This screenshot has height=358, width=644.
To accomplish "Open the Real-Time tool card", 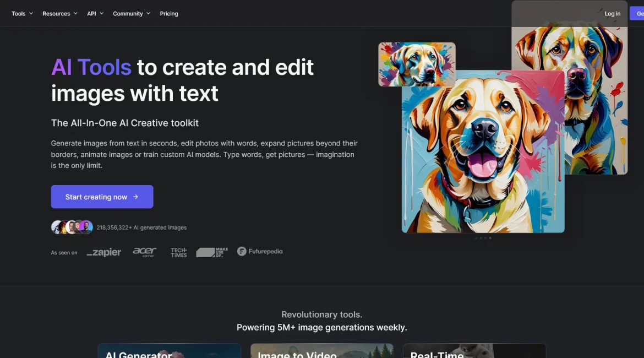I will (x=474, y=351).
